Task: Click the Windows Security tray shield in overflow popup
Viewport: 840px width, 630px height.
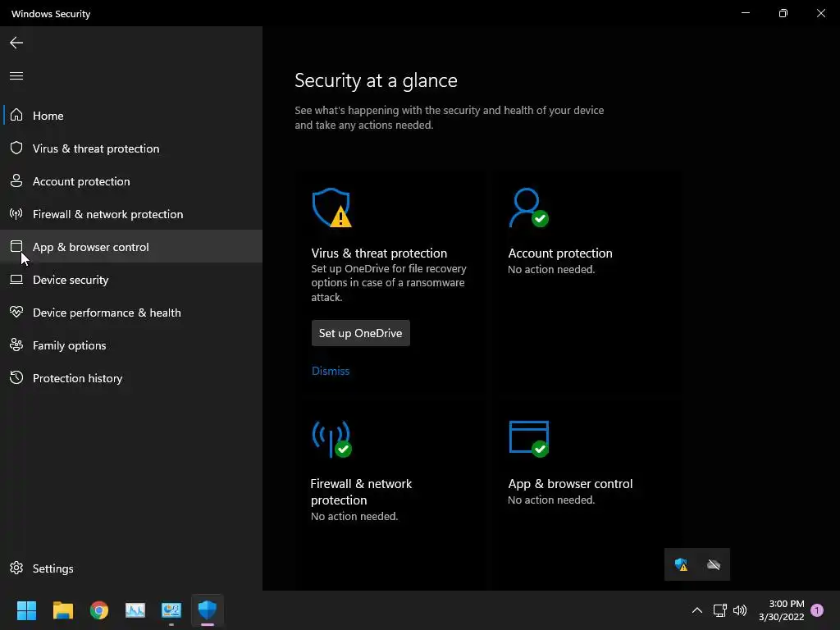Action: [x=681, y=564]
